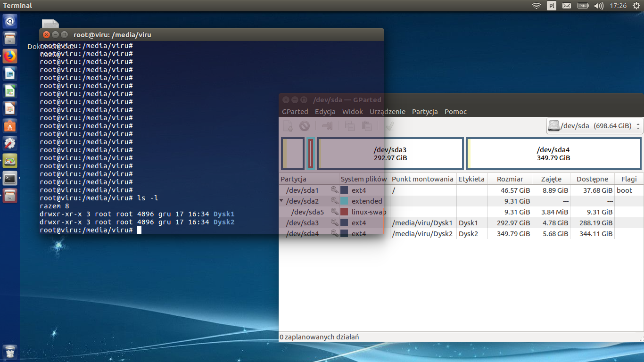Open the volume speaker indicator
The width and height of the screenshot is (644, 362).
[x=599, y=6]
